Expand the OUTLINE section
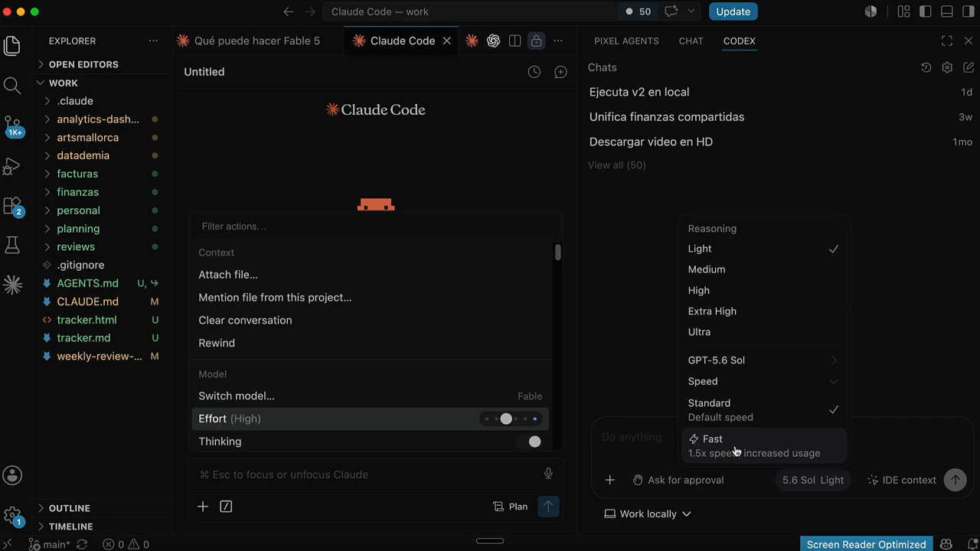Viewport: 980px width, 551px height. tap(69, 508)
